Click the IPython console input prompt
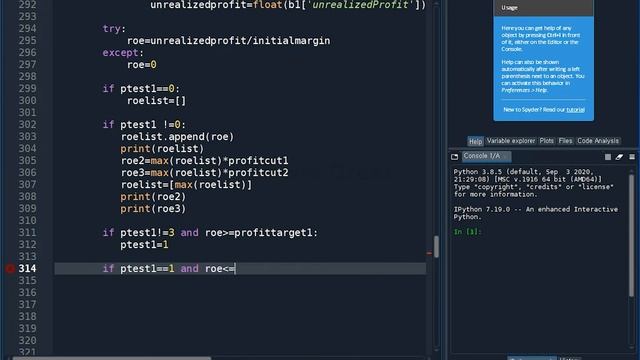 coord(468,232)
